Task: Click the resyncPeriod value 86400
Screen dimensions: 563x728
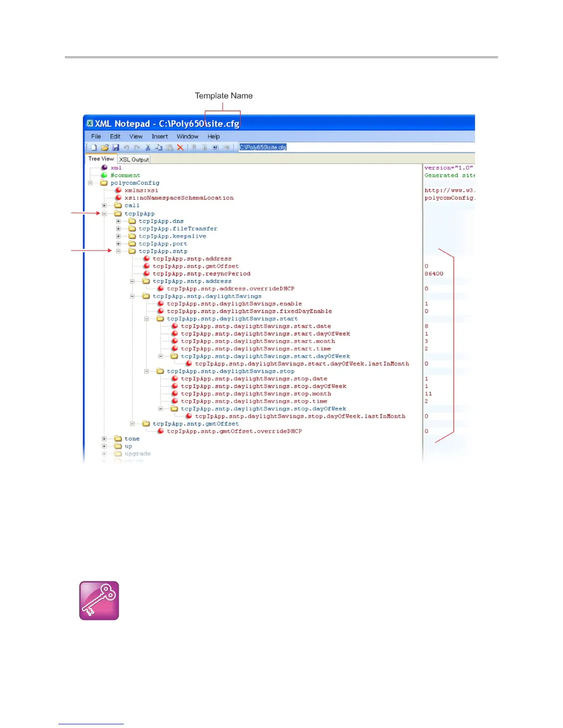Action: coord(434,273)
